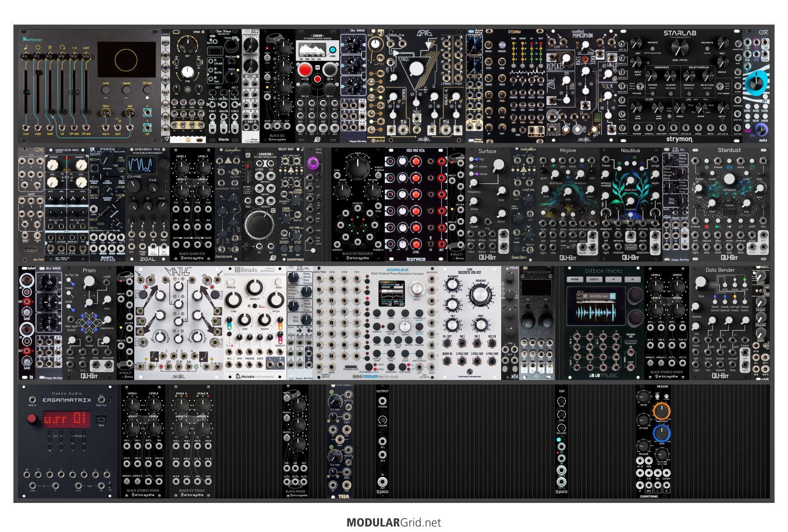Select the HEX MIX VCA module
This screenshot has height=532, width=788.
tap(416, 204)
